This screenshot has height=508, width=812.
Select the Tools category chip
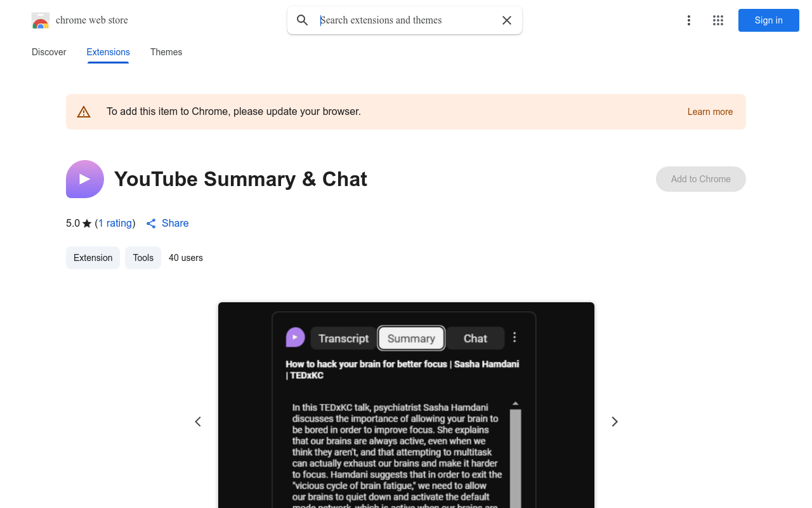[x=143, y=258]
